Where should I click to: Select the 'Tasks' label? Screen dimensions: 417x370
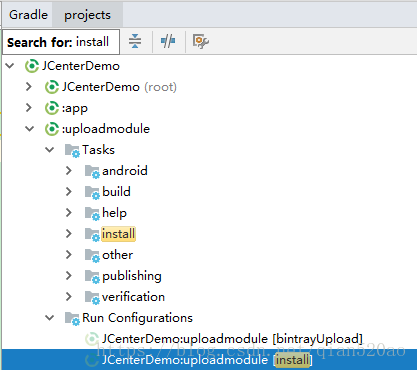pyautogui.click(x=98, y=150)
